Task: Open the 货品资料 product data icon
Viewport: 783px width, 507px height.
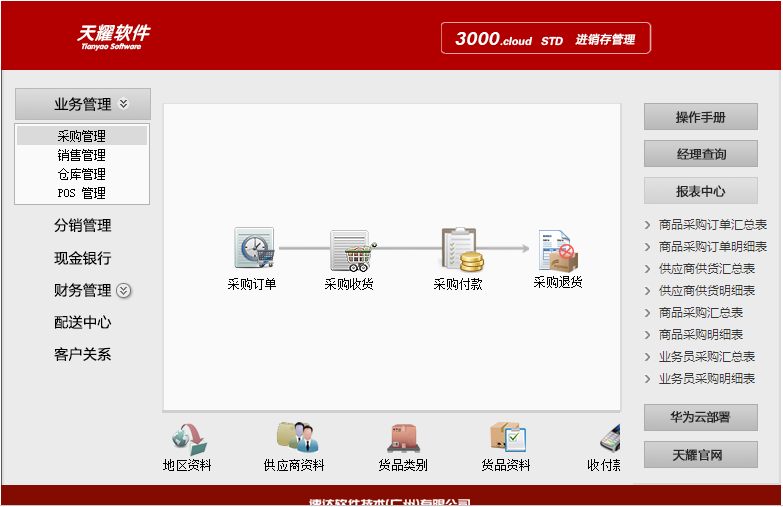Action: coord(507,439)
